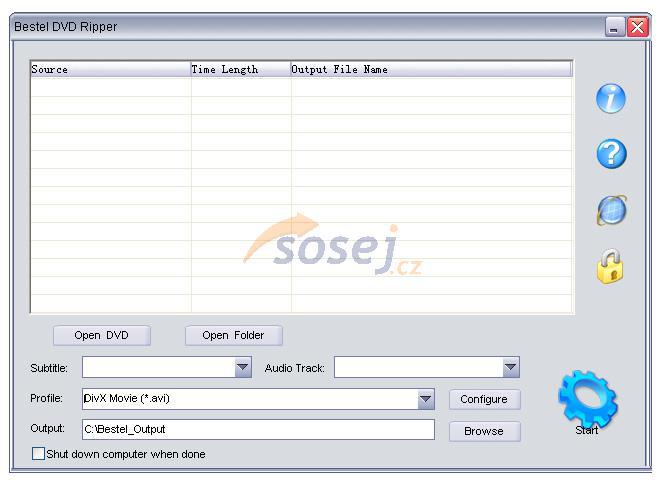This screenshot has height=487, width=666.
Task: Click the Open Folder button
Action: (234, 335)
